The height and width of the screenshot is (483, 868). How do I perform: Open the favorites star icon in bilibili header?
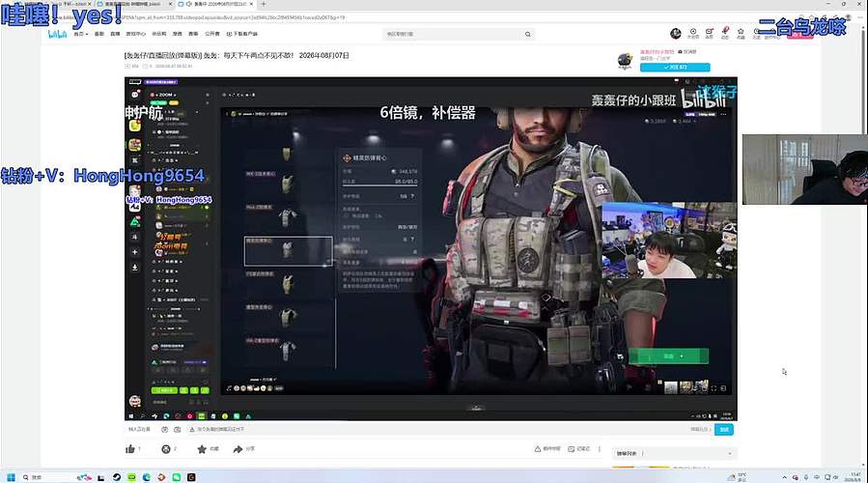click(741, 33)
